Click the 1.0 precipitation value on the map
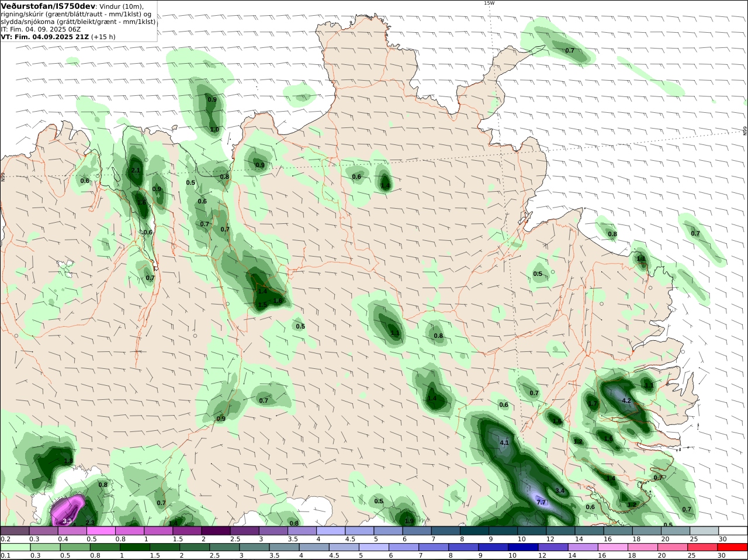This screenshot has width=748, height=560. coord(214,130)
